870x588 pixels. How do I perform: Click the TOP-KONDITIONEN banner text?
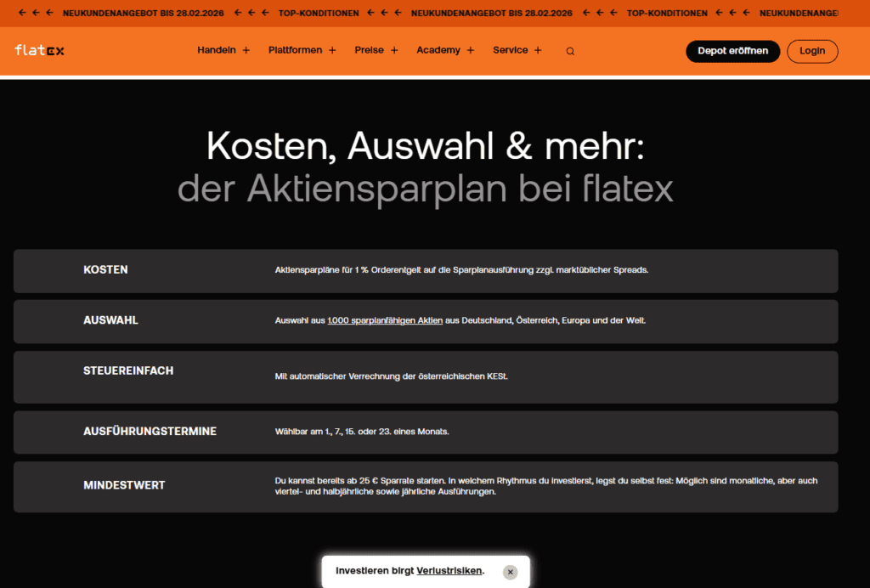(319, 14)
